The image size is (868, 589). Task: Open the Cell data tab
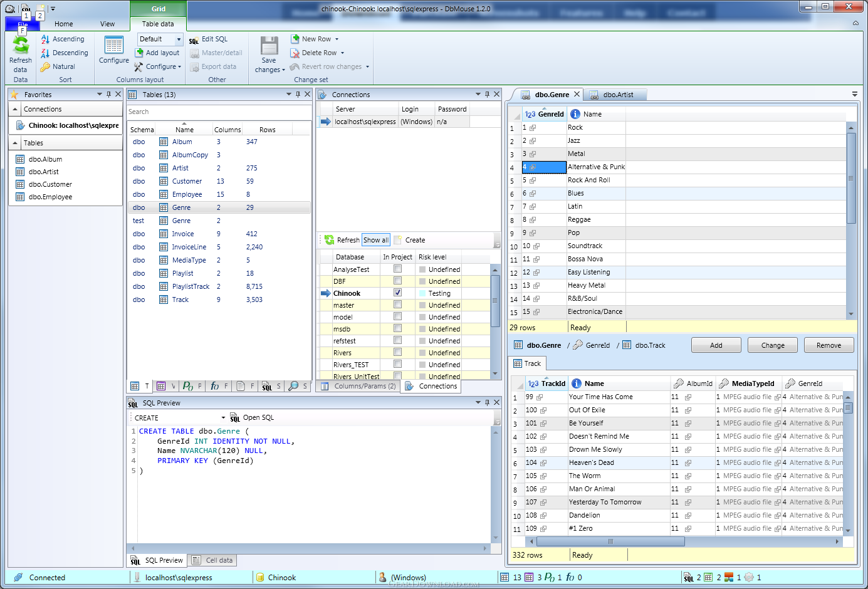(x=212, y=560)
